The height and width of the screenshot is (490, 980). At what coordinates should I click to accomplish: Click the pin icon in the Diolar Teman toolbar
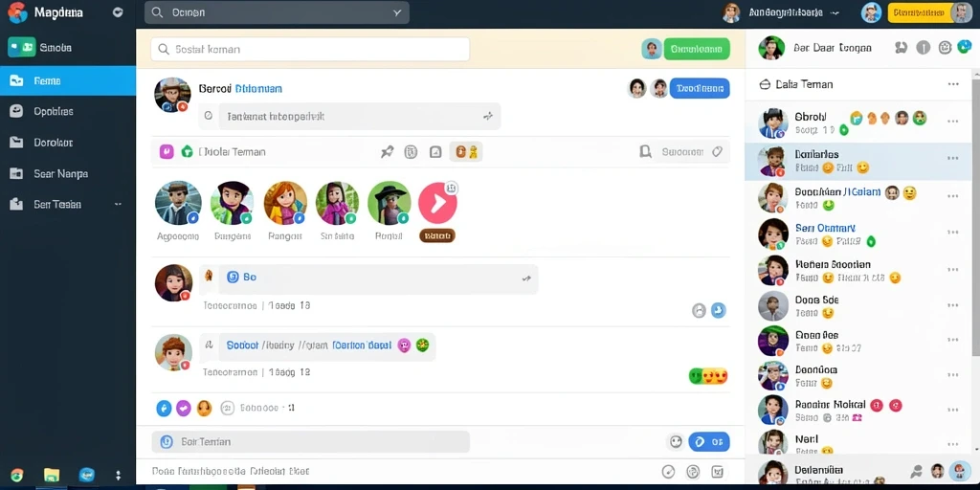[x=388, y=151]
